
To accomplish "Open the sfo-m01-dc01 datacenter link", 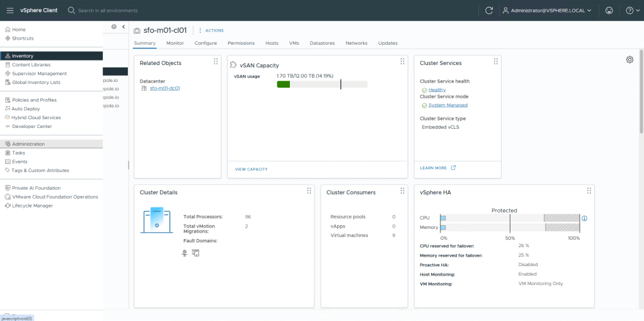I will tap(164, 88).
